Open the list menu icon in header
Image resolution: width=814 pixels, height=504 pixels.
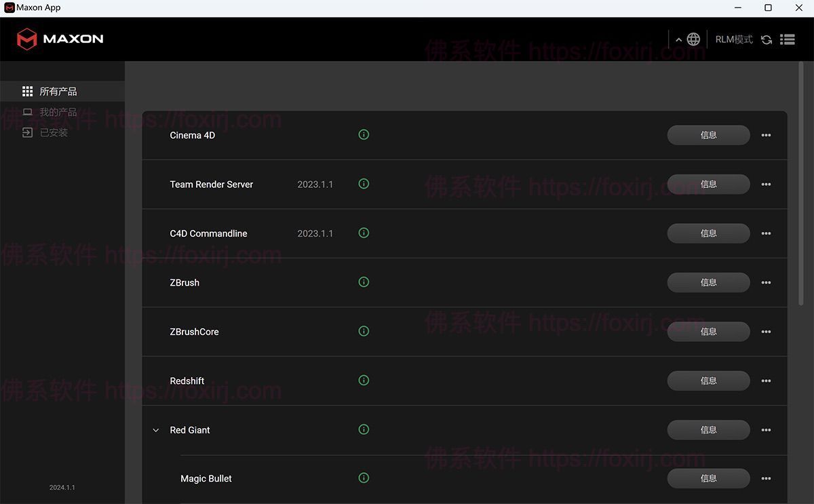[788, 39]
